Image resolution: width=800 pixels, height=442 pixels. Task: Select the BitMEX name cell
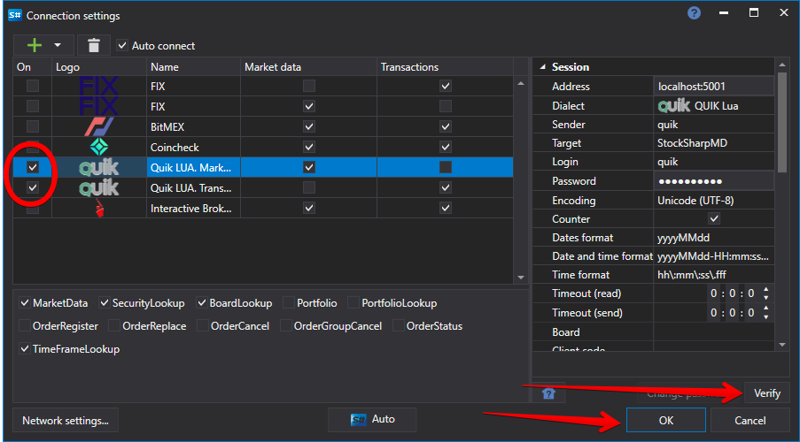pyautogui.click(x=193, y=127)
